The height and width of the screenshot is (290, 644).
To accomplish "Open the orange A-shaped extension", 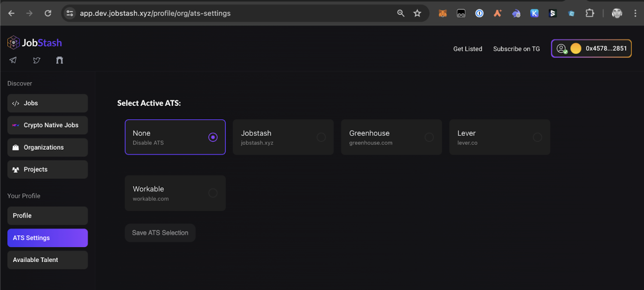I will coord(497,13).
